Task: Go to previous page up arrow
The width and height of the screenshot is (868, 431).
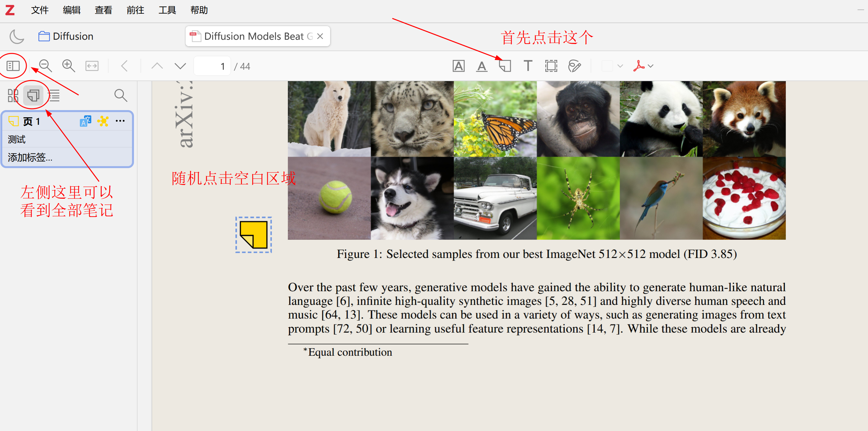Action: tap(157, 66)
